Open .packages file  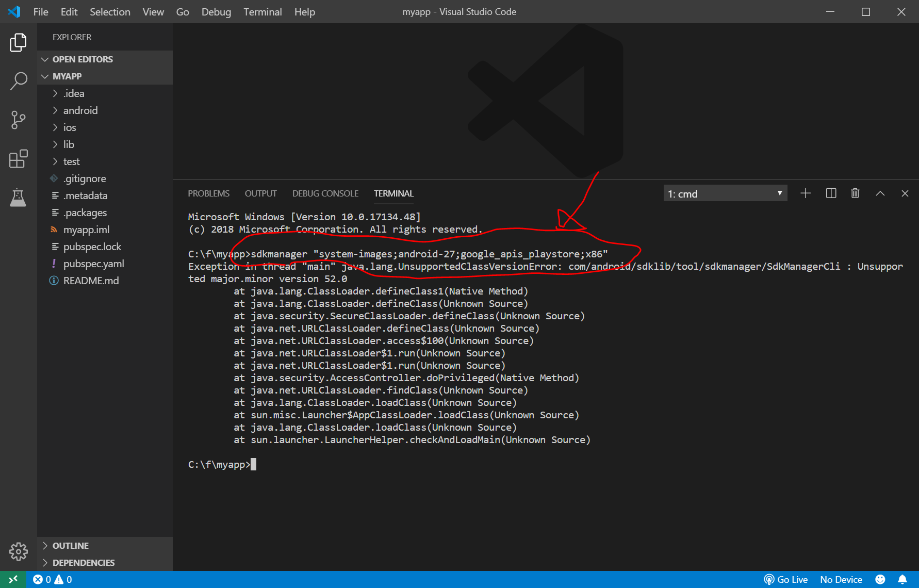tap(105, 213)
